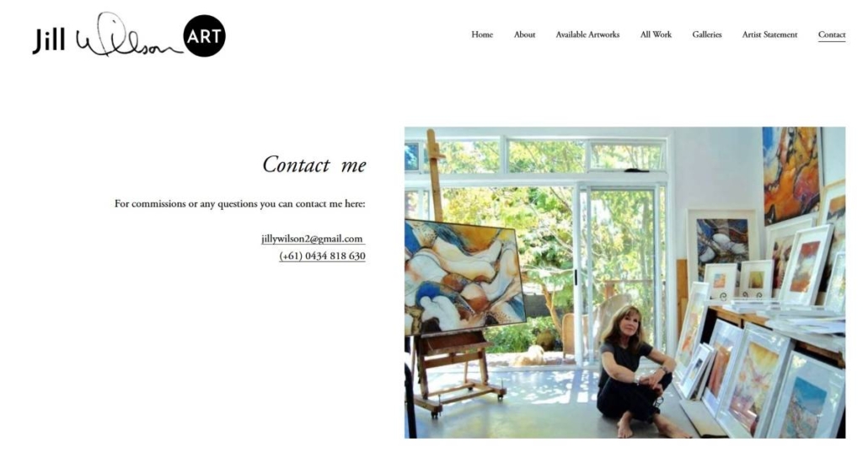
Task: Open the Home page
Action: (482, 35)
